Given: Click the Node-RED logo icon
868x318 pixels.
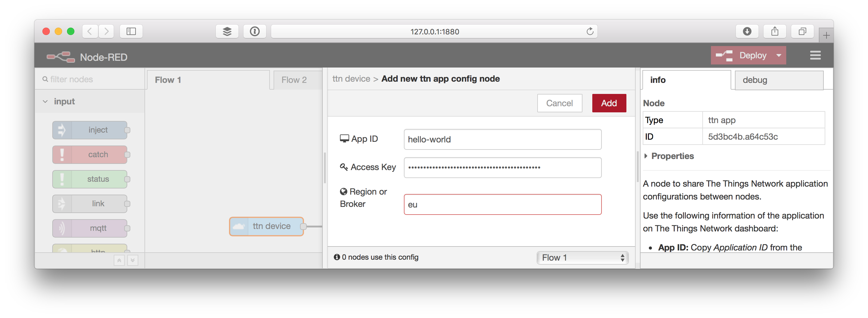Looking at the screenshot, I should click(x=61, y=57).
